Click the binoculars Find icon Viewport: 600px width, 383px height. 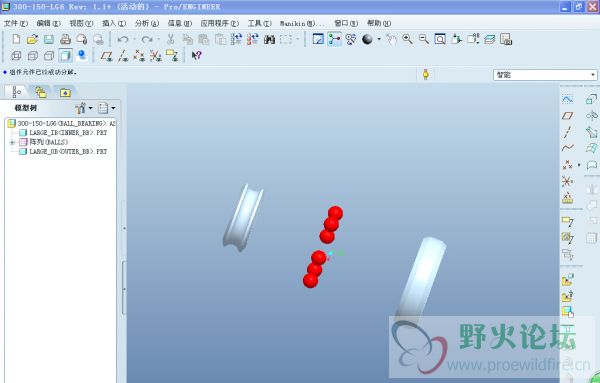(269, 39)
